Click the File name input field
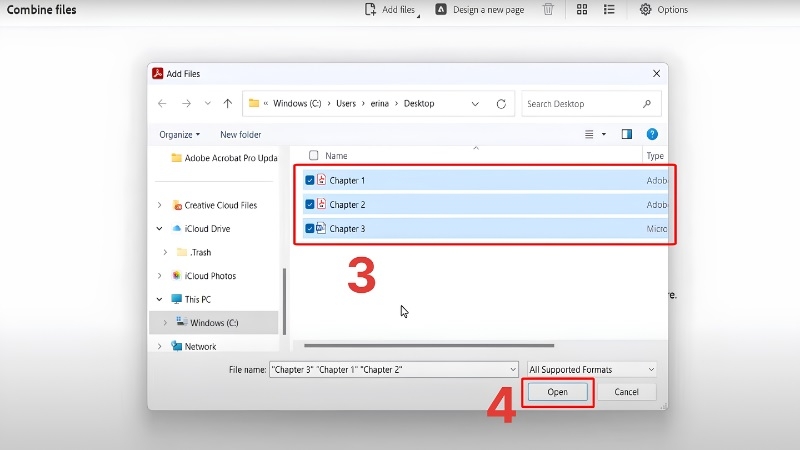 pyautogui.click(x=393, y=369)
